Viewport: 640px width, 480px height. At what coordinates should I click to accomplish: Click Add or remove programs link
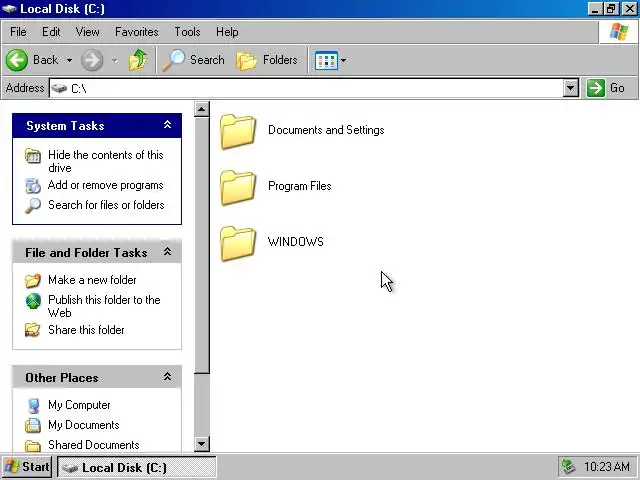click(106, 185)
